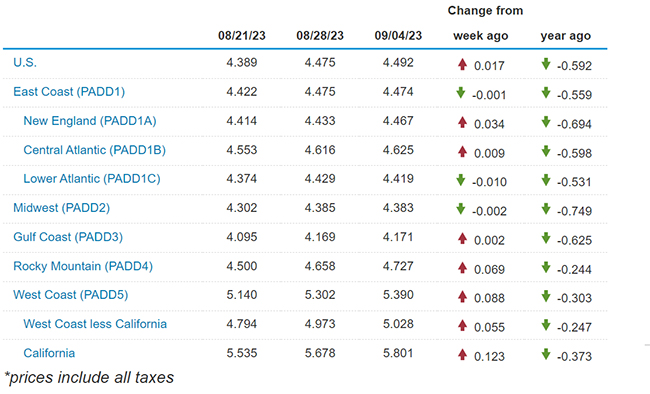Click red up arrow beside 0.123
Viewport: 650px width, 394px height.
click(463, 355)
